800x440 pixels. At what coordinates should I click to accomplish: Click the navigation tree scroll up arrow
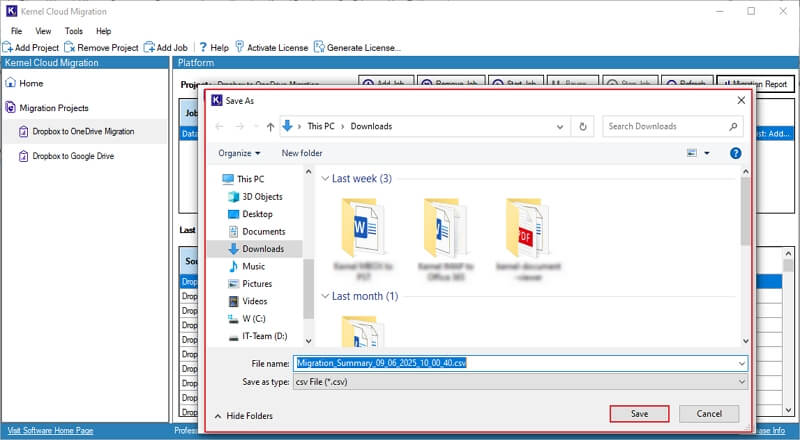point(308,172)
